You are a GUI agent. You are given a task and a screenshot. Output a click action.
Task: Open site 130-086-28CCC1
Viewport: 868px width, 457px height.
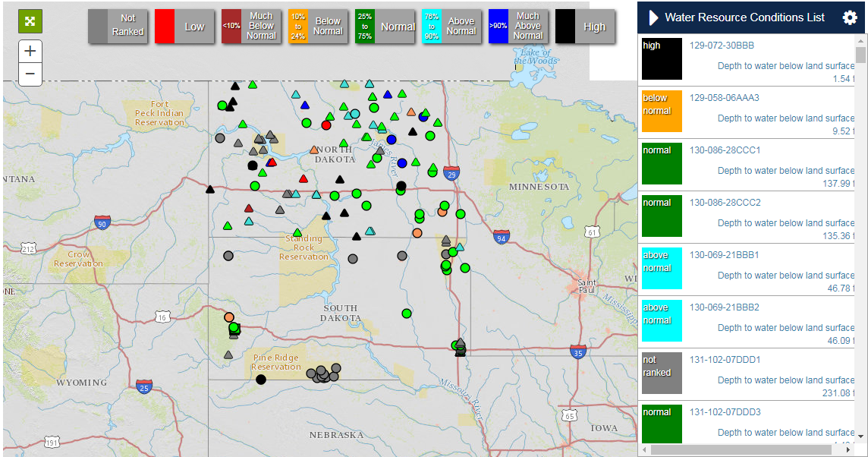coord(725,150)
